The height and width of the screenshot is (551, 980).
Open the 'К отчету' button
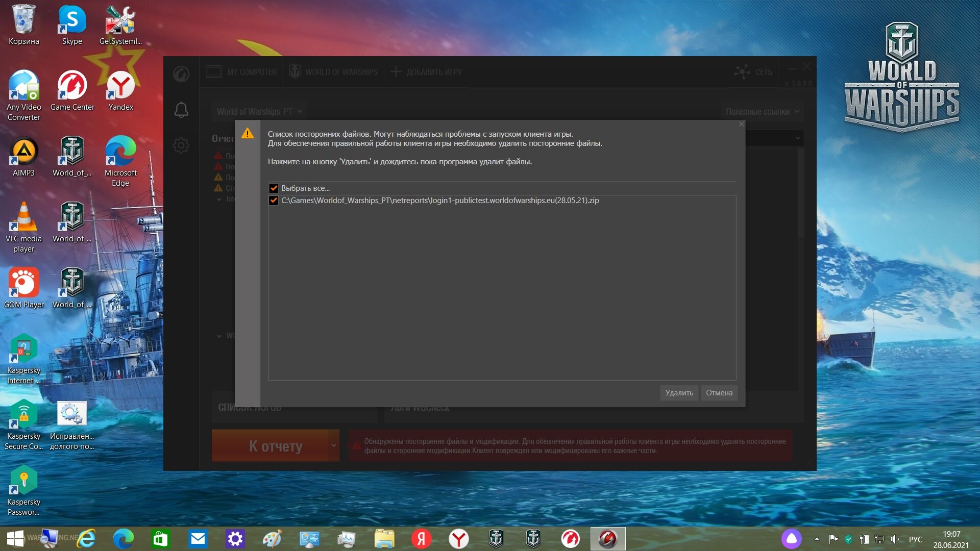tap(270, 446)
